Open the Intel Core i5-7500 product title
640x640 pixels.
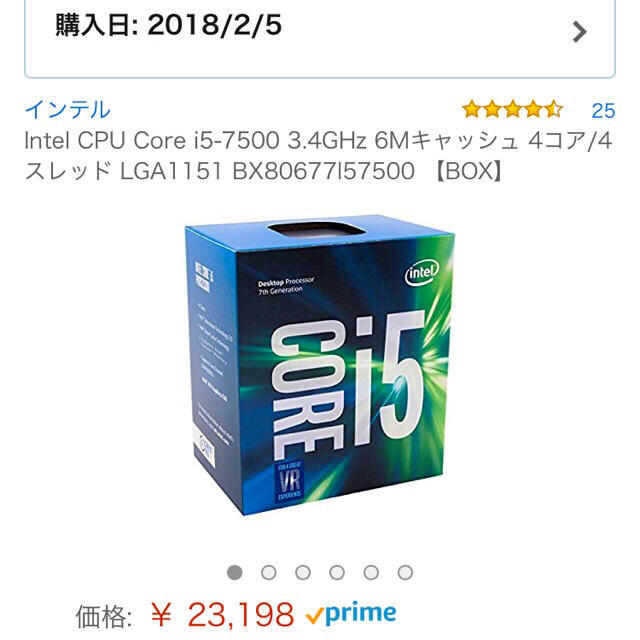pyautogui.click(x=318, y=156)
